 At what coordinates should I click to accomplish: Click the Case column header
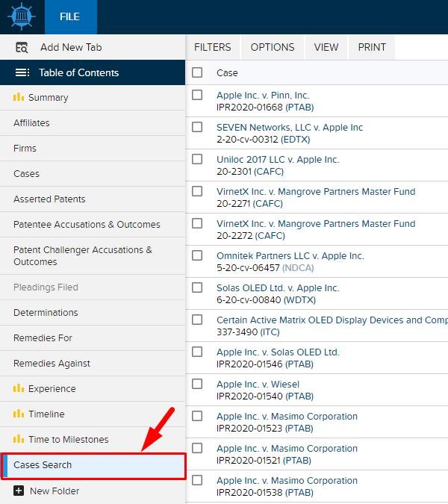click(x=227, y=73)
